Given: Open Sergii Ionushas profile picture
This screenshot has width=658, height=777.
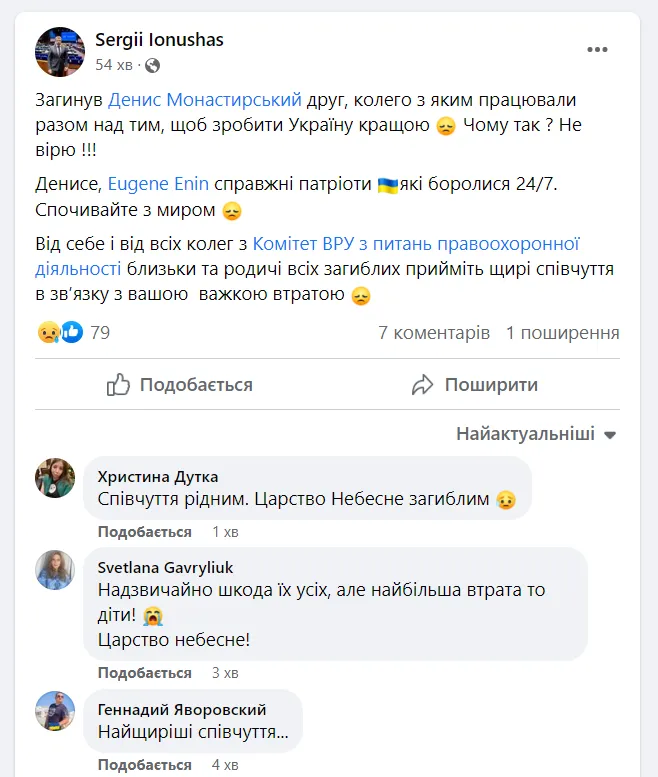Looking at the screenshot, I should click(59, 51).
